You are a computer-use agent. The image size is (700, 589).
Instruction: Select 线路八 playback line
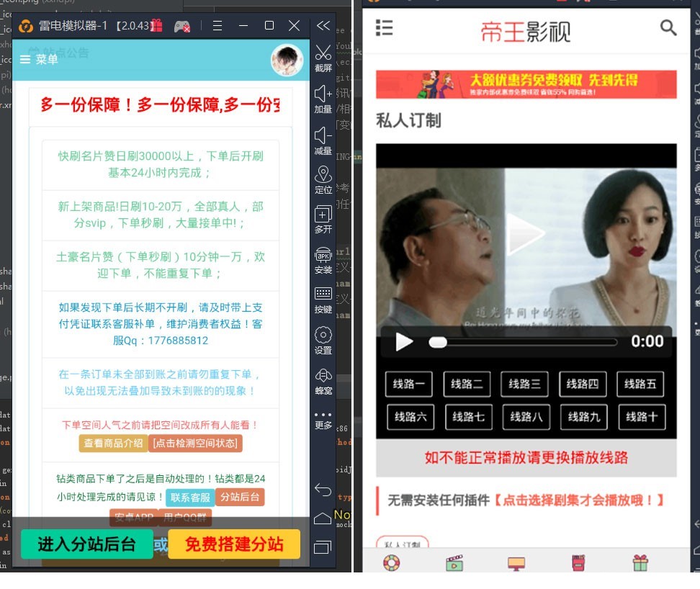click(x=526, y=417)
